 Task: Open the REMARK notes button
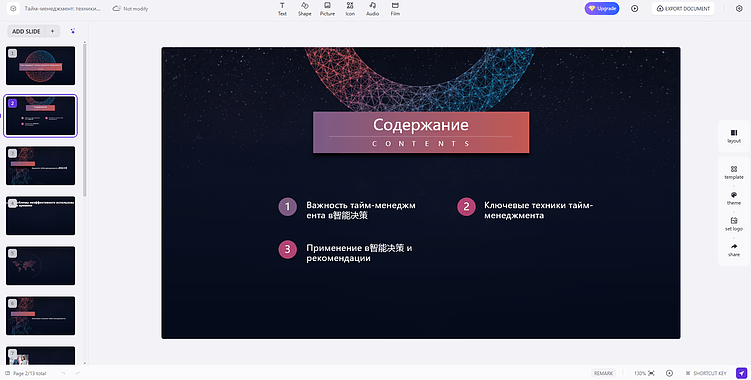coord(603,373)
